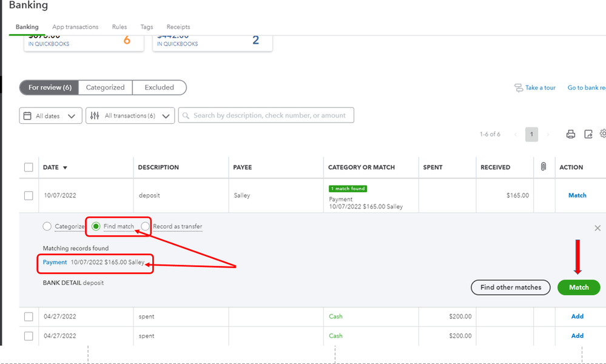The image size is (606, 364).
Task: Select the Find match radio button
Action: [x=96, y=226]
